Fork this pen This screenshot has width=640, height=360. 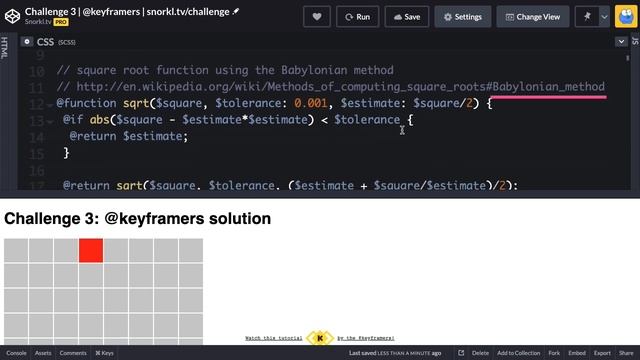click(554, 353)
